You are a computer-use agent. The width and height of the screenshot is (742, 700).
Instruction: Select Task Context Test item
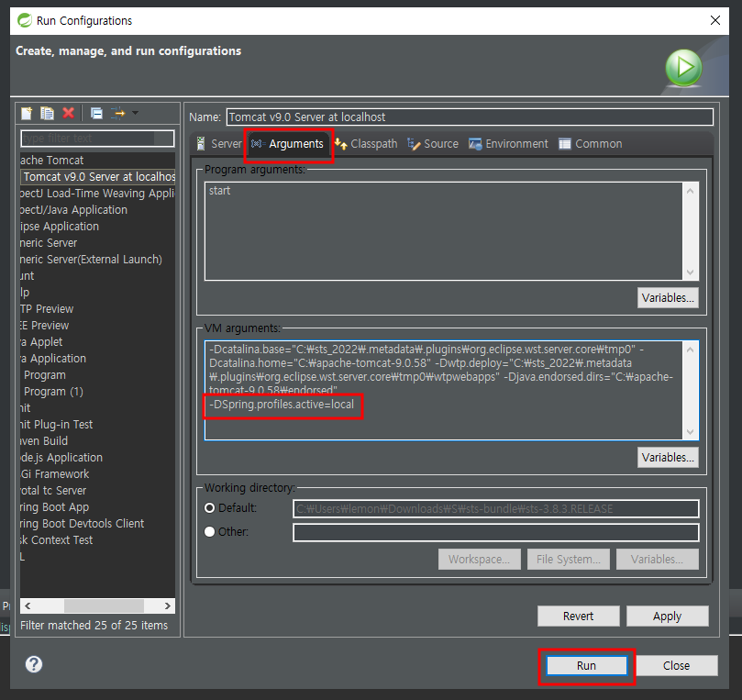click(56, 540)
